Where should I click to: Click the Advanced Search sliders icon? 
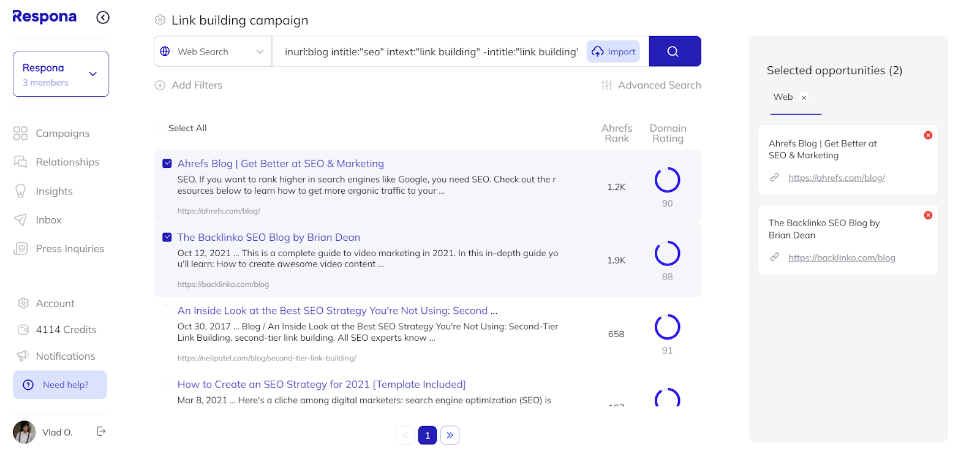pos(606,85)
